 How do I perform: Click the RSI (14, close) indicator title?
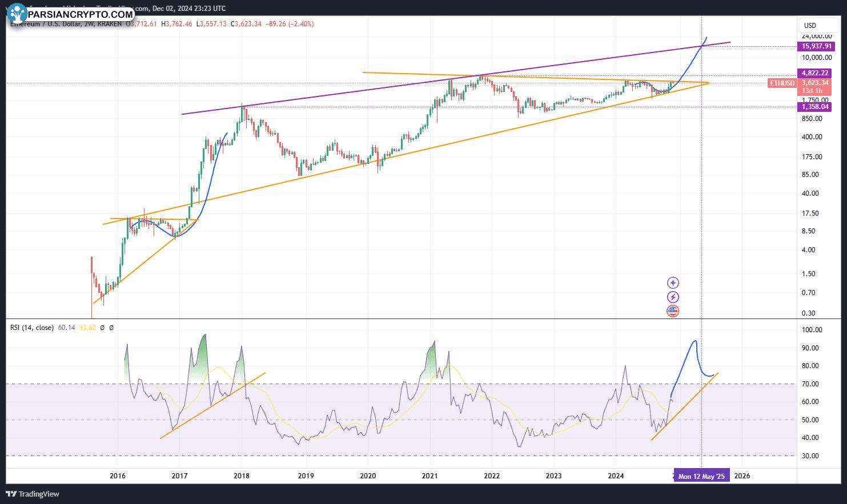[32, 328]
